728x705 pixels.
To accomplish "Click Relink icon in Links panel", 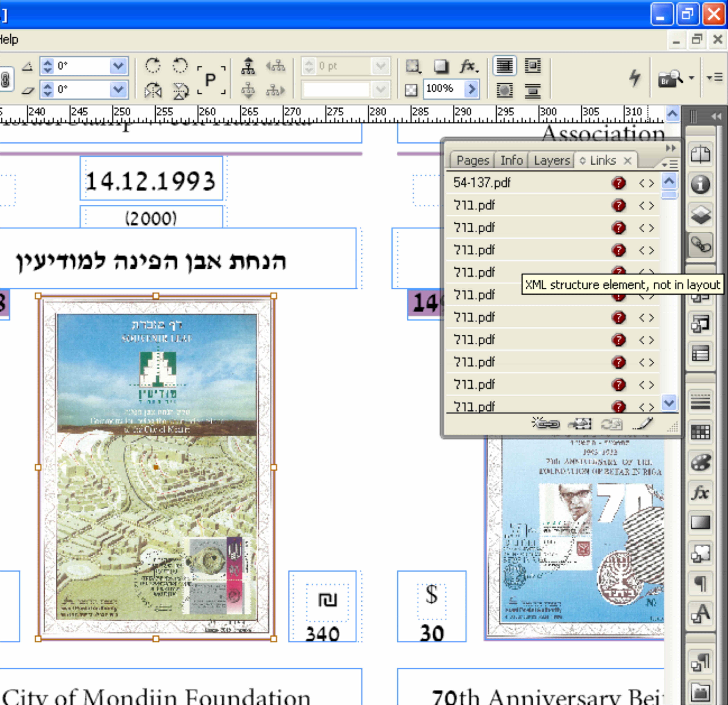I will click(x=546, y=424).
